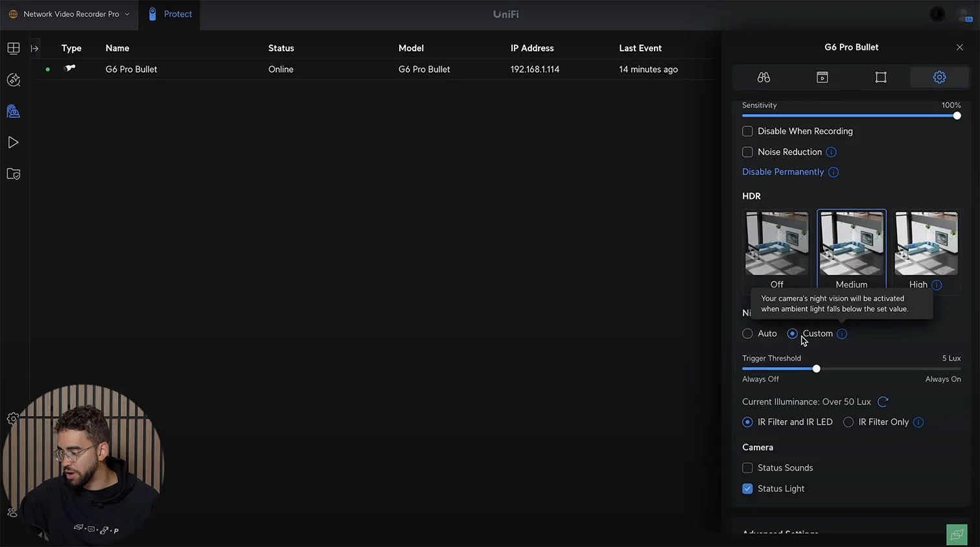
Task: Enable Noise Reduction checkbox
Action: click(747, 152)
